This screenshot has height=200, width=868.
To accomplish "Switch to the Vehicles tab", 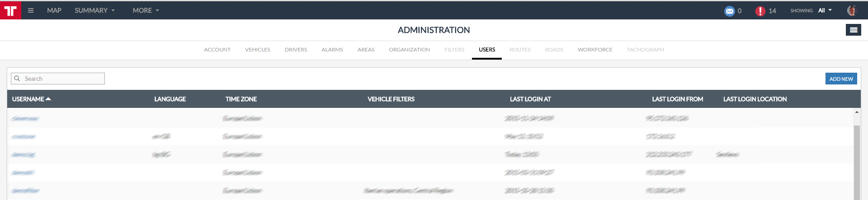I will click(257, 50).
